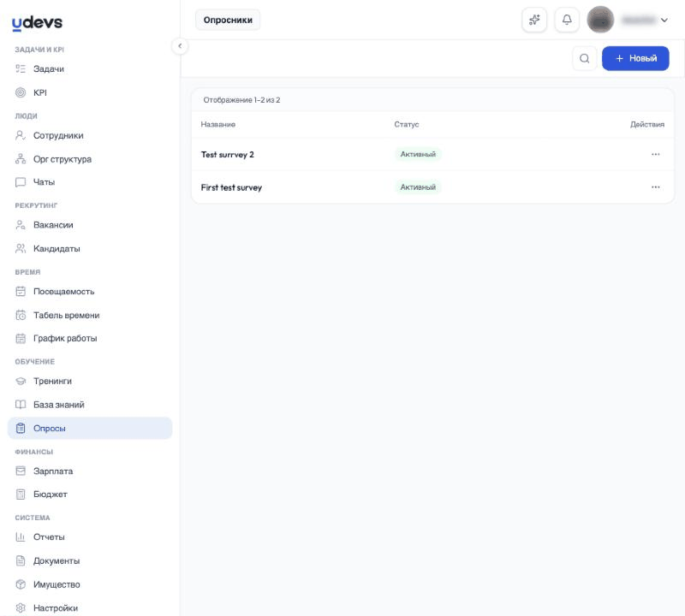The height and width of the screenshot is (616, 685).
Task: Click the Бюджет calculator icon
Action: click(x=21, y=495)
